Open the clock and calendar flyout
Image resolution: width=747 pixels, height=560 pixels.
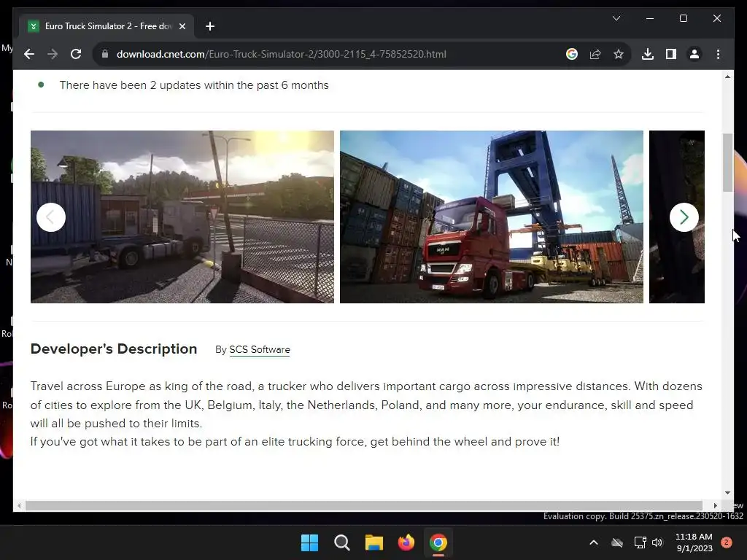[x=694, y=542]
